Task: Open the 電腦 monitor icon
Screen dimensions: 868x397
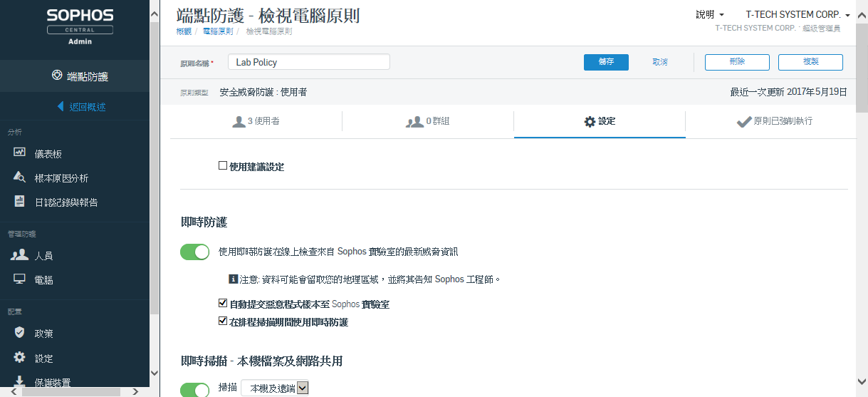Action: [x=20, y=279]
